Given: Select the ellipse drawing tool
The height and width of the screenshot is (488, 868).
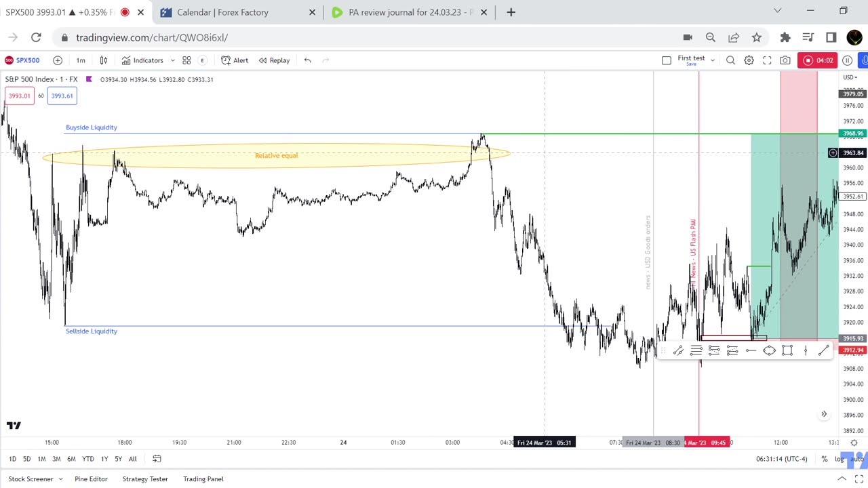Looking at the screenshot, I should tap(769, 350).
